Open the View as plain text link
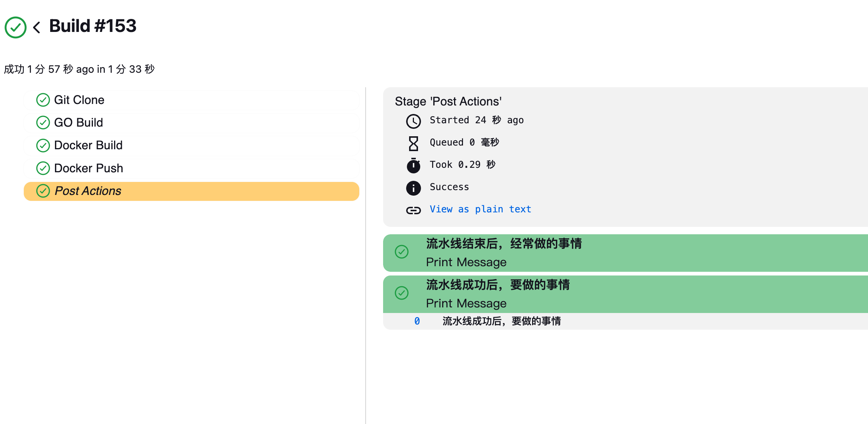Screen dimensions: 868x424 tap(480, 209)
